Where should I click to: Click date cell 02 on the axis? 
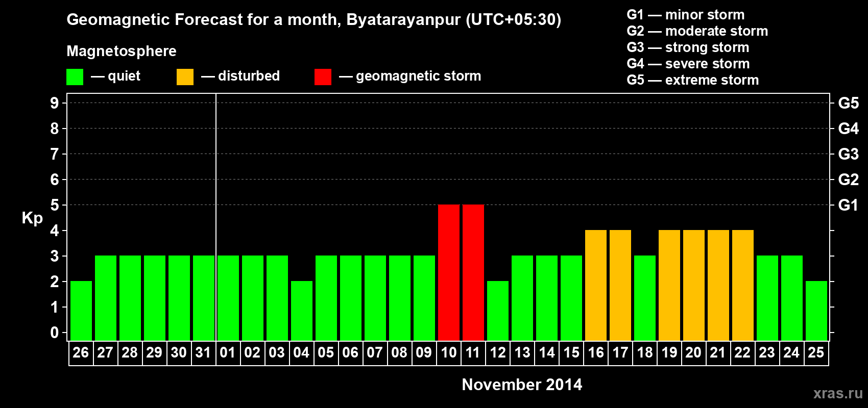point(252,353)
